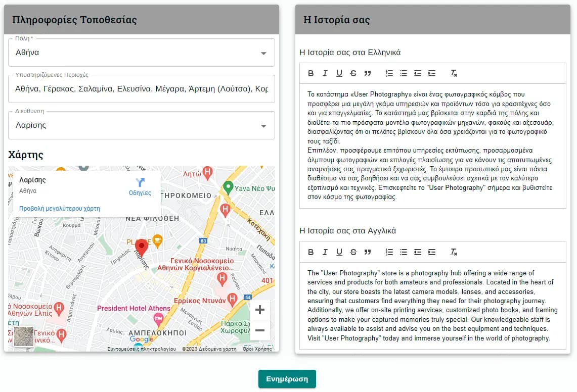Click Πάρκο Σχ Χωροφυ label on map
This screenshot has height=392, width=577.
pyautogui.click(x=236, y=327)
